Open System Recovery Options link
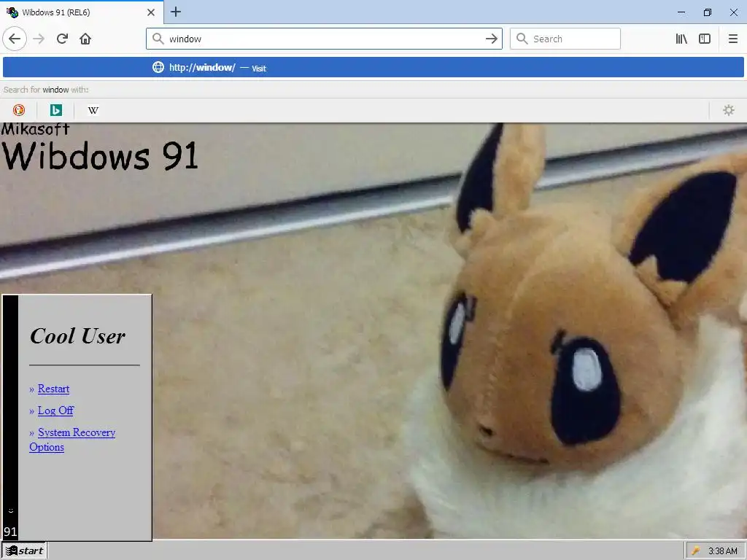This screenshot has width=747, height=560. click(x=72, y=440)
